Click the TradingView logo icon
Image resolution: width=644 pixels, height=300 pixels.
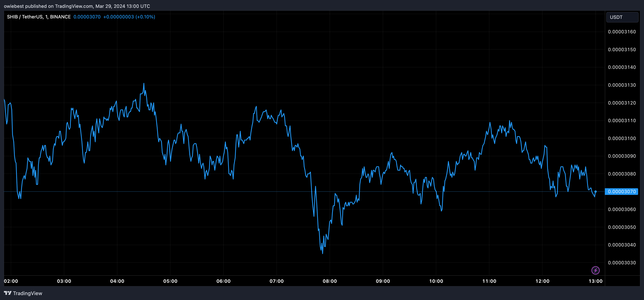coord(8,293)
